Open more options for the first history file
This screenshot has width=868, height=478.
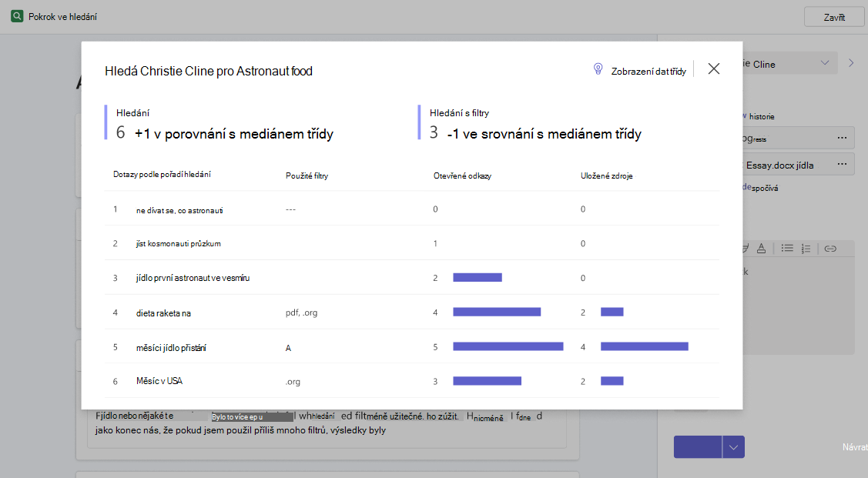842,138
